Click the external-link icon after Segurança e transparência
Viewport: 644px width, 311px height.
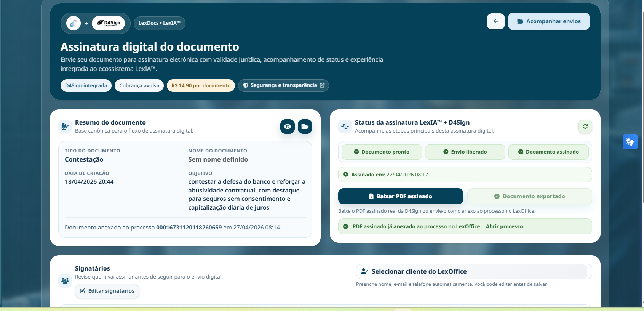pos(322,85)
